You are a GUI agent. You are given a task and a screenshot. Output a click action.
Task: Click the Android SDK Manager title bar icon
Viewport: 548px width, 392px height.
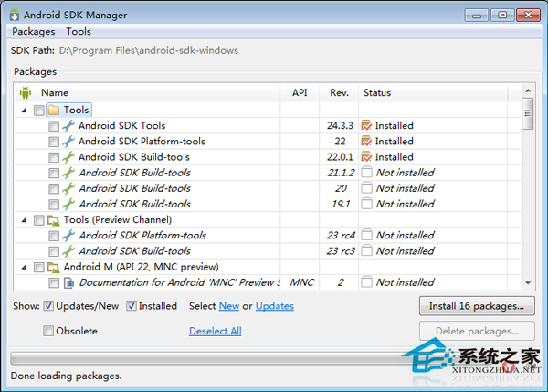coord(15,15)
